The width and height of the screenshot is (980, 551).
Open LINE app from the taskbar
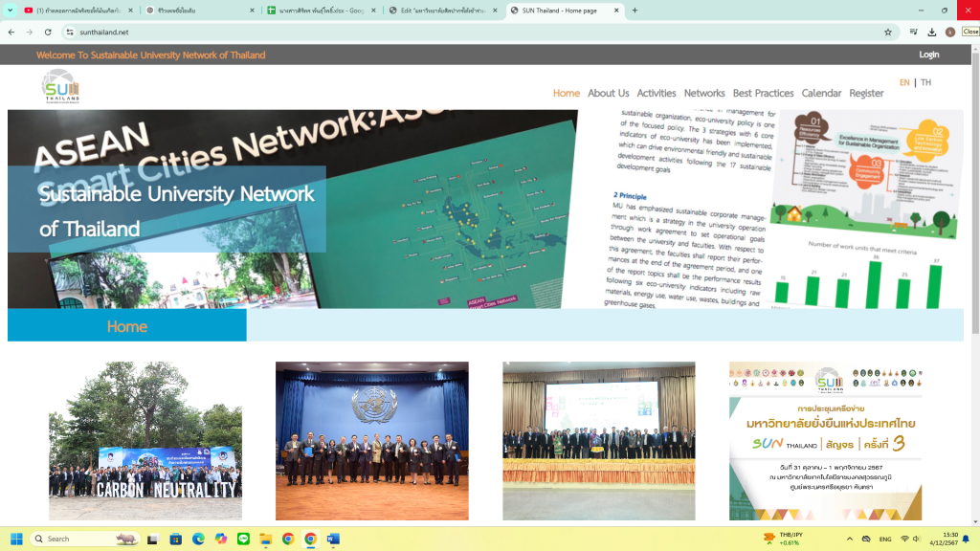243,539
